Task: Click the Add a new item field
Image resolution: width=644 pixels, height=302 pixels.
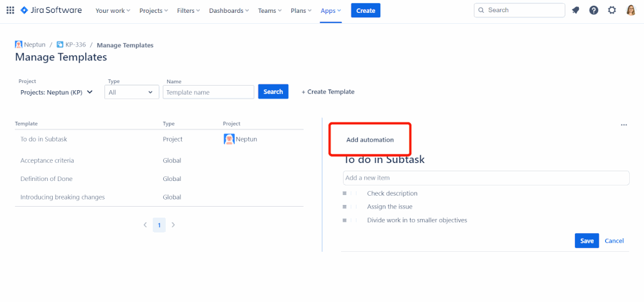Action: coord(486,178)
